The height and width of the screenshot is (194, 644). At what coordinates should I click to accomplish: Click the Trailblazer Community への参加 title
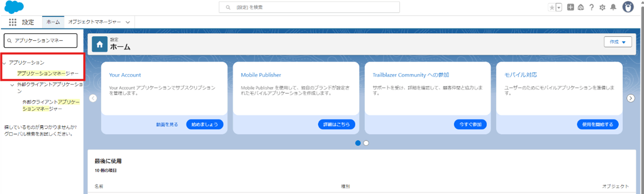point(411,75)
